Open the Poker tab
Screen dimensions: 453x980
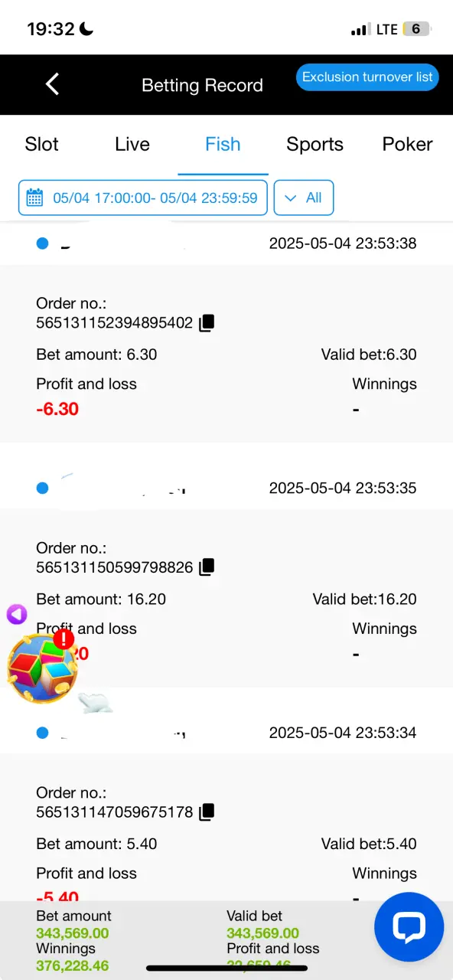(x=407, y=144)
